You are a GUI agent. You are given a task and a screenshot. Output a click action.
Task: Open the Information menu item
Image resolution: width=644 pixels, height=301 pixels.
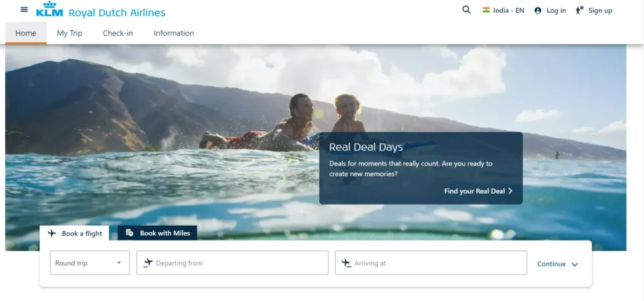click(173, 33)
